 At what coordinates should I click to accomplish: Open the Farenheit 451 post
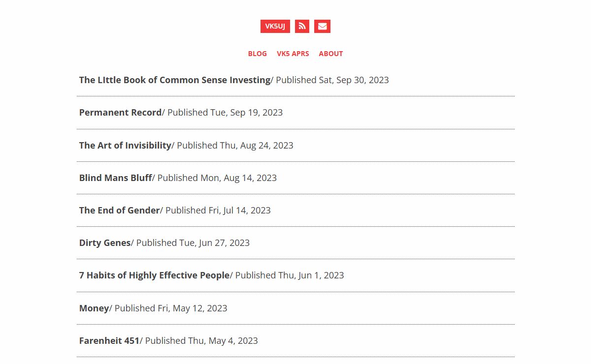(109, 340)
